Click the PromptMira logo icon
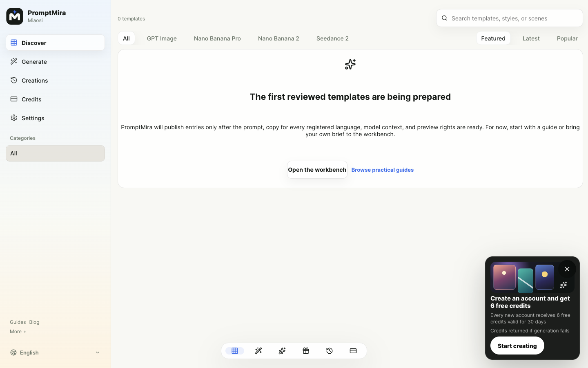Image resolution: width=588 pixels, height=368 pixels. [15, 16]
